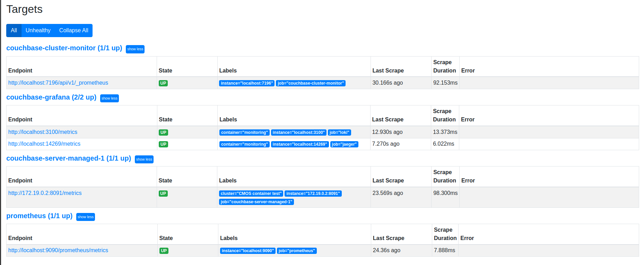Open the localhost:3100 metrics endpoint

(x=43, y=132)
